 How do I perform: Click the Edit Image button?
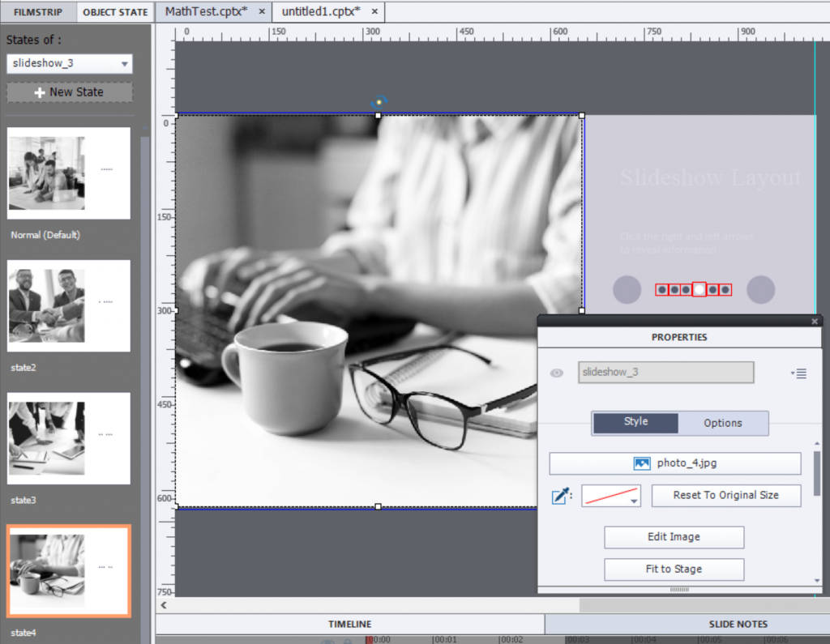tap(674, 537)
